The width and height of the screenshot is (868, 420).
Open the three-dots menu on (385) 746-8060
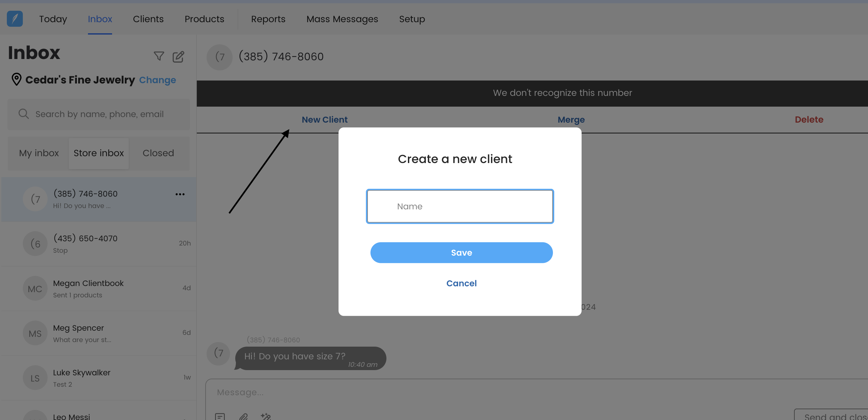(x=180, y=194)
